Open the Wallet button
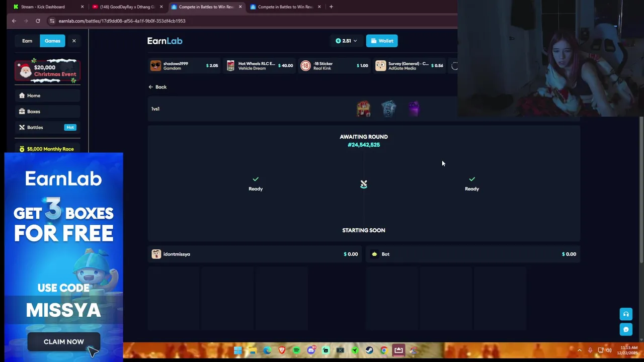Screen dimensions: 644x362 point(382,41)
